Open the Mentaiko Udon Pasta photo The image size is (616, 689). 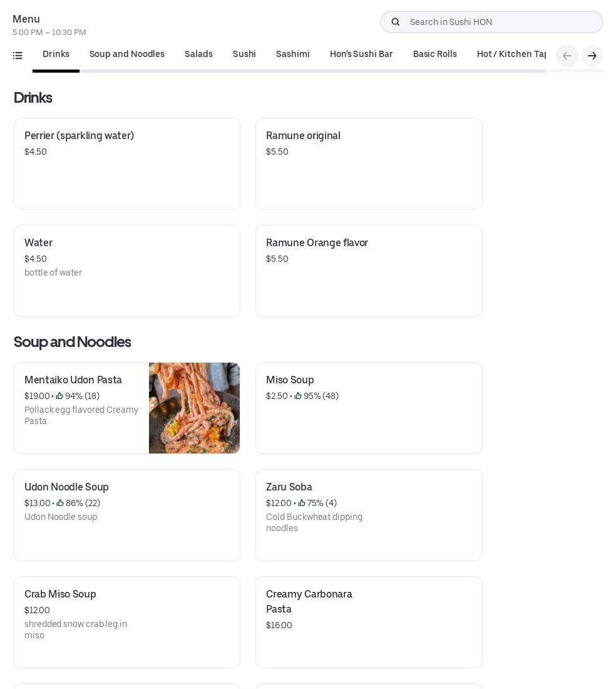point(194,408)
